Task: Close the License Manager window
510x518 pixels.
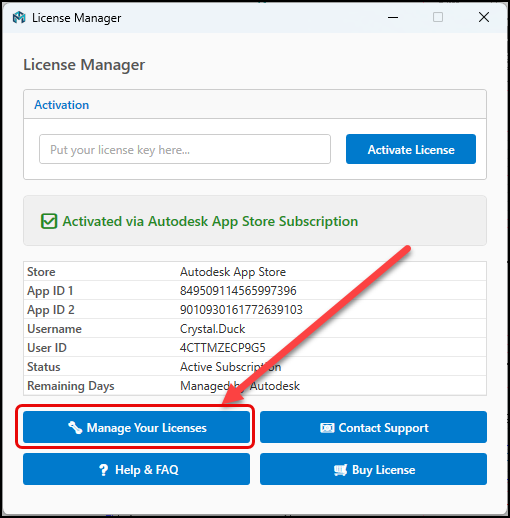Action: click(x=484, y=17)
